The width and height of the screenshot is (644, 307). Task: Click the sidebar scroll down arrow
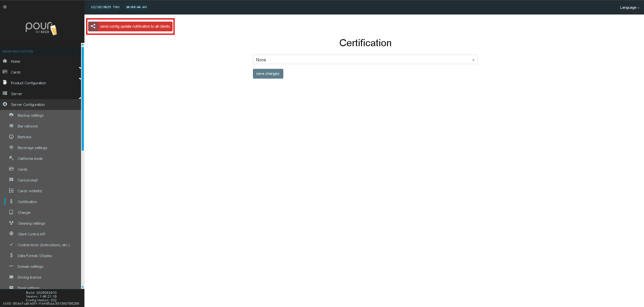tap(83, 287)
